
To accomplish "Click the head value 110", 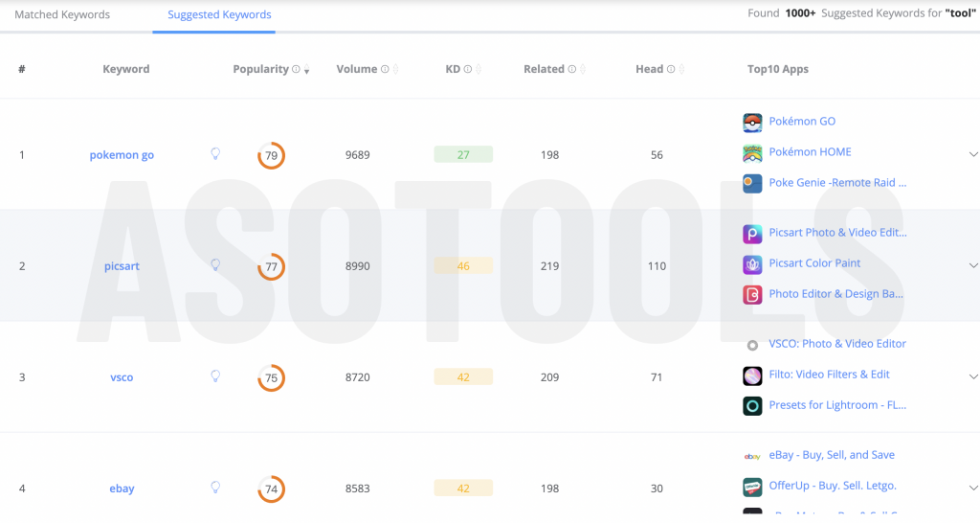I will point(657,266).
